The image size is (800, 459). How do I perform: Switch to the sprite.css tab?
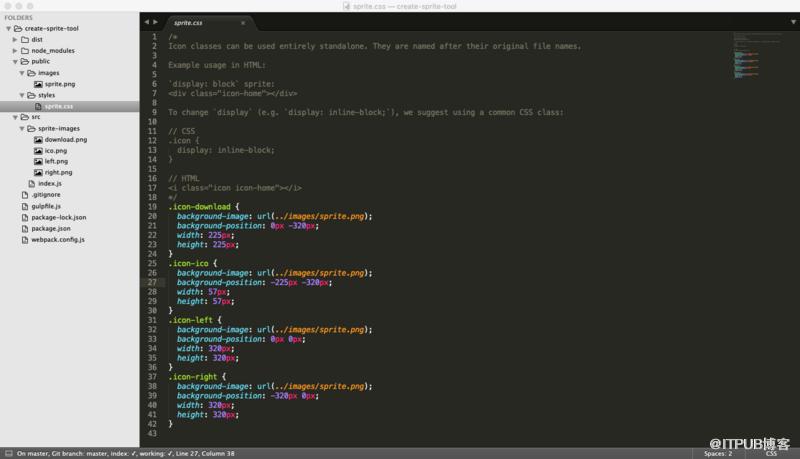click(188, 23)
